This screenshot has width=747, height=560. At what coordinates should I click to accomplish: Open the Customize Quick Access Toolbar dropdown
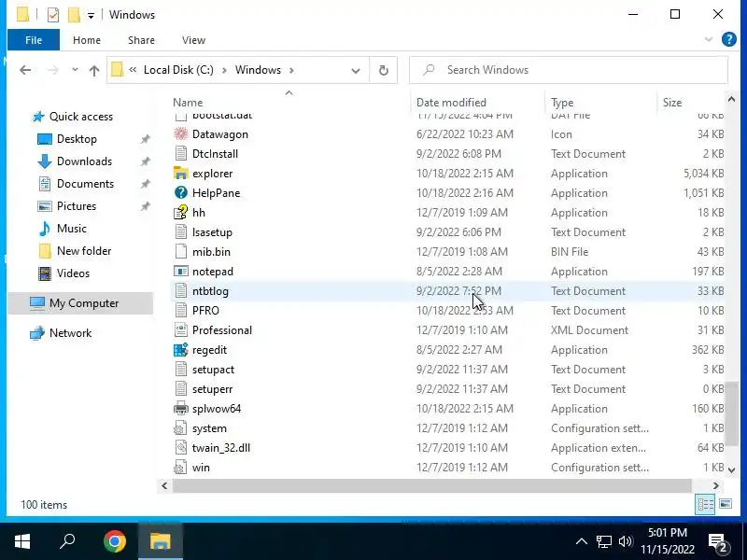(x=91, y=16)
